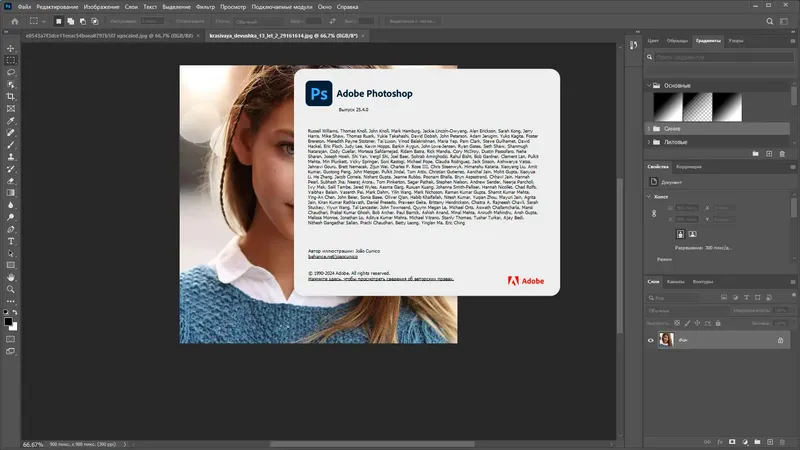Toggle lock transparent pixels in Layers panel
This screenshot has height=450, width=800.
pos(677,323)
